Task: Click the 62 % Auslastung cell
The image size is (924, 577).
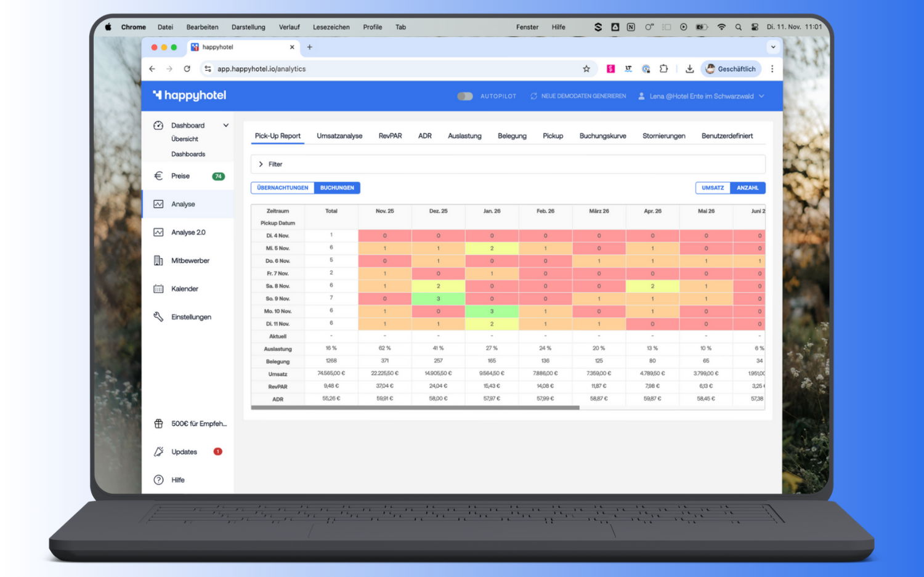Action: coord(385,349)
